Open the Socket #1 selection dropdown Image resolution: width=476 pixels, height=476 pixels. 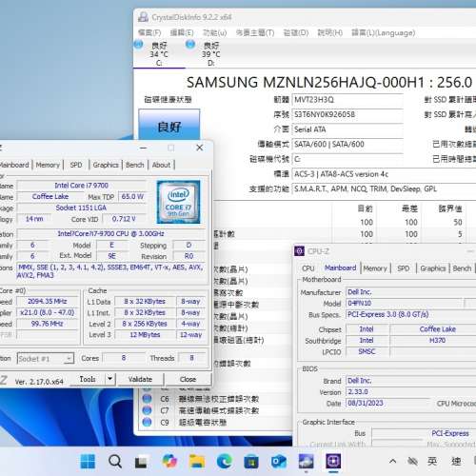pos(46,359)
